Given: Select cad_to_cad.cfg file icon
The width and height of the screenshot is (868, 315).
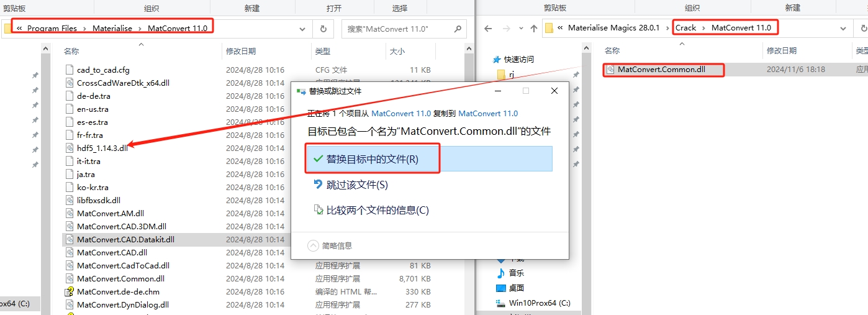Looking at the screenshot, I should [x=70, y=70].
